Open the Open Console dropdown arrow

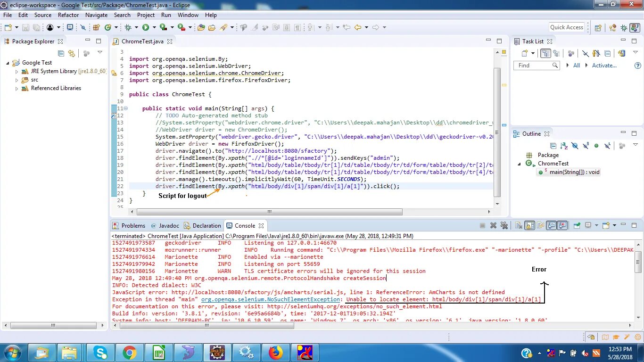[614, 225]
